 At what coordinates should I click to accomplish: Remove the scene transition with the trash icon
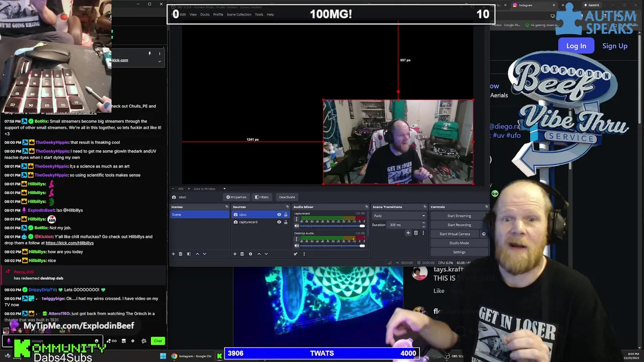click(416, 233)
